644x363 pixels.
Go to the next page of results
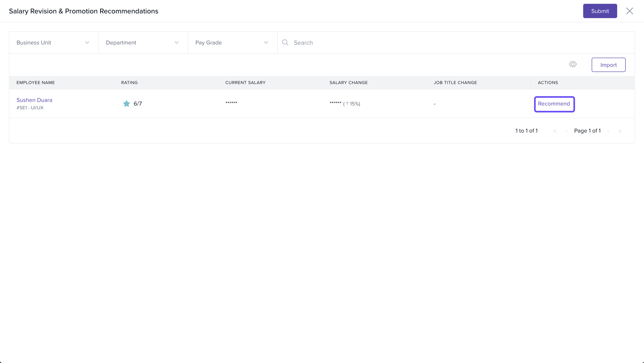click(x=608, y=131)
